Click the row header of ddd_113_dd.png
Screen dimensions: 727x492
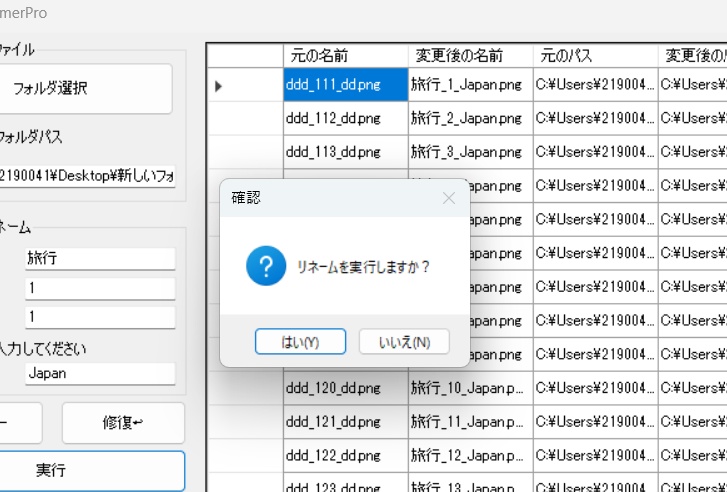click(245, 152)
